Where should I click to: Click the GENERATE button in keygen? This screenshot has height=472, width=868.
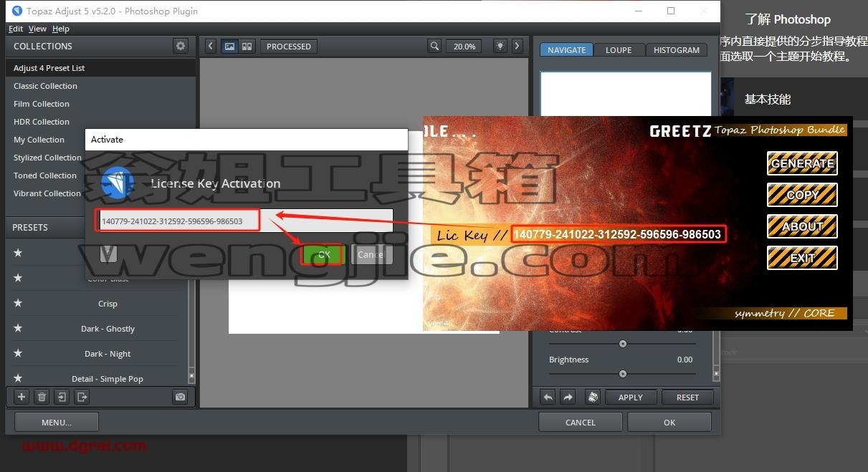(x=802, y=163)
